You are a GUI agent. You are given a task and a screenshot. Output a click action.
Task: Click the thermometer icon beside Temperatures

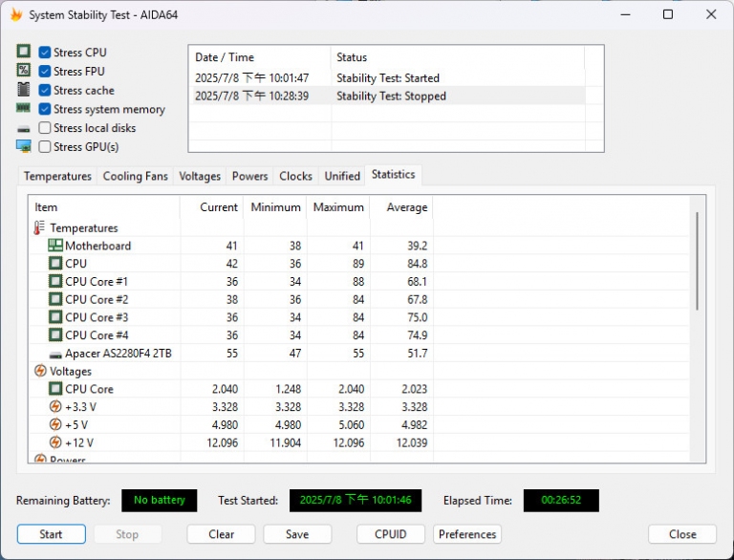coord(39,228)
